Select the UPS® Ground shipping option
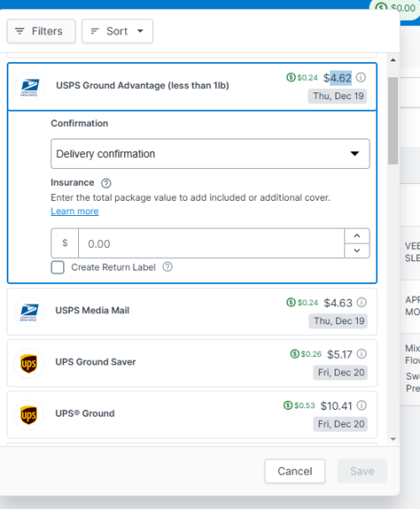Screen dimensions: 420x509 [x=192, y=415]
